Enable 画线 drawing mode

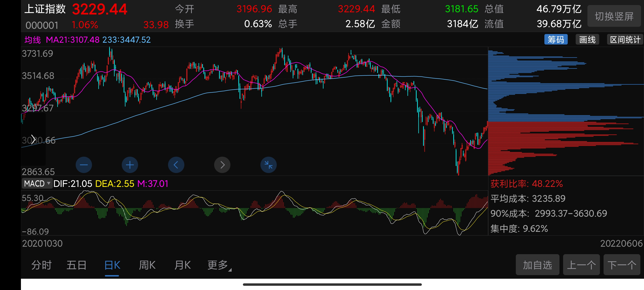(587, 39)
